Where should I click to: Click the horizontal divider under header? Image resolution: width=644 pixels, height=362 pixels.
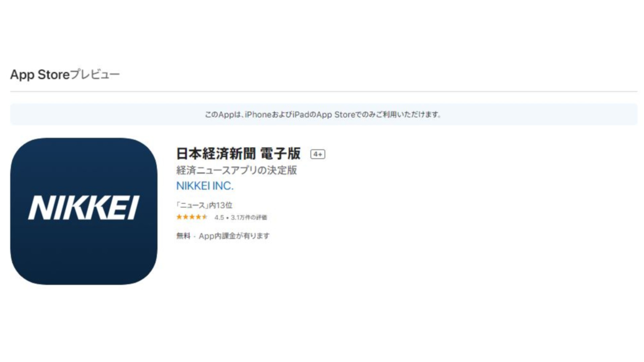tap(324, 91)
